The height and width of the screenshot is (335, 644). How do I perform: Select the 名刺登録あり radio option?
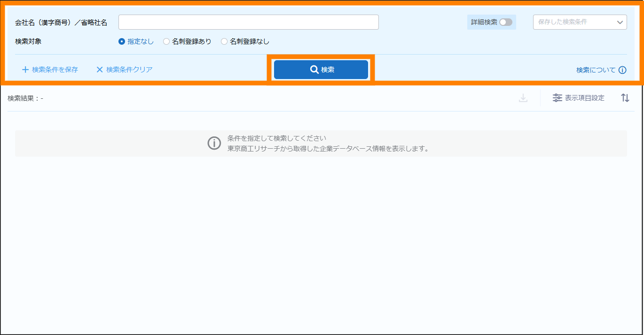(x=166, y=41)
